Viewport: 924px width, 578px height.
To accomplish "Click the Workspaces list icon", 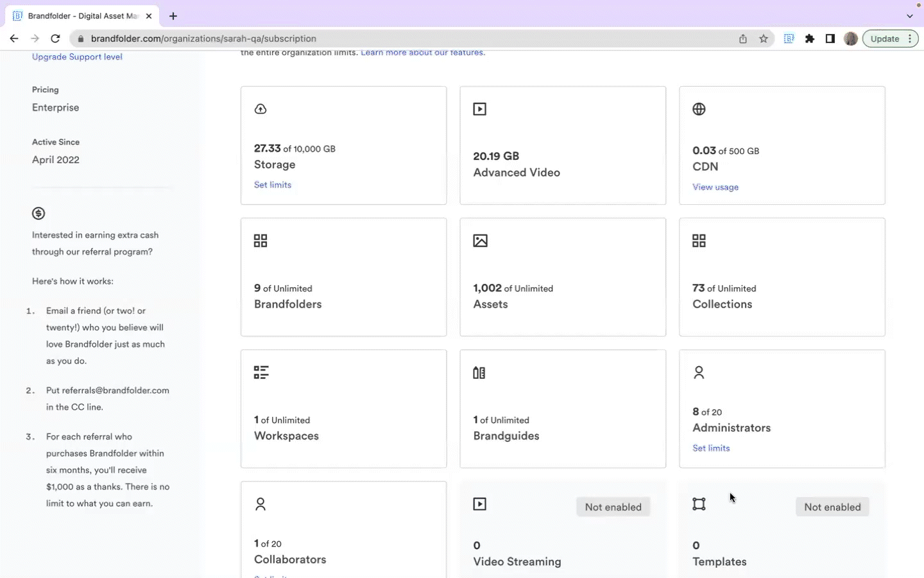I will click(261, 372).
